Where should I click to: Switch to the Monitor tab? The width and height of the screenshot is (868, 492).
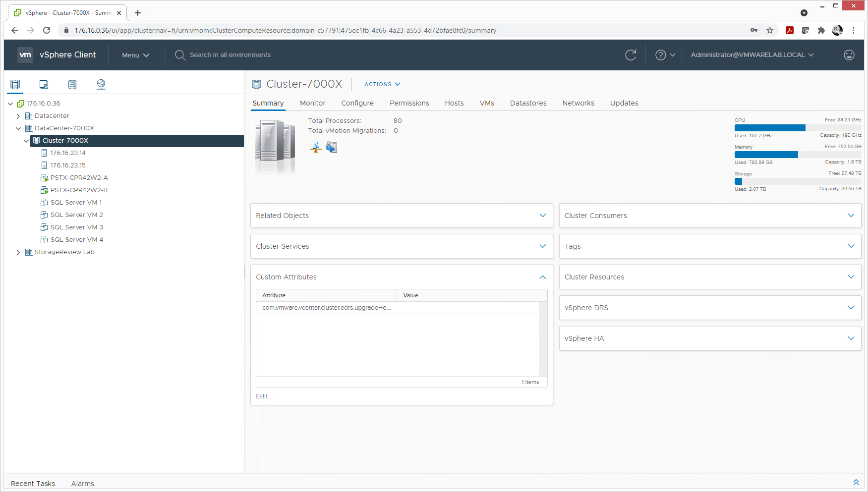coord(312,103)
